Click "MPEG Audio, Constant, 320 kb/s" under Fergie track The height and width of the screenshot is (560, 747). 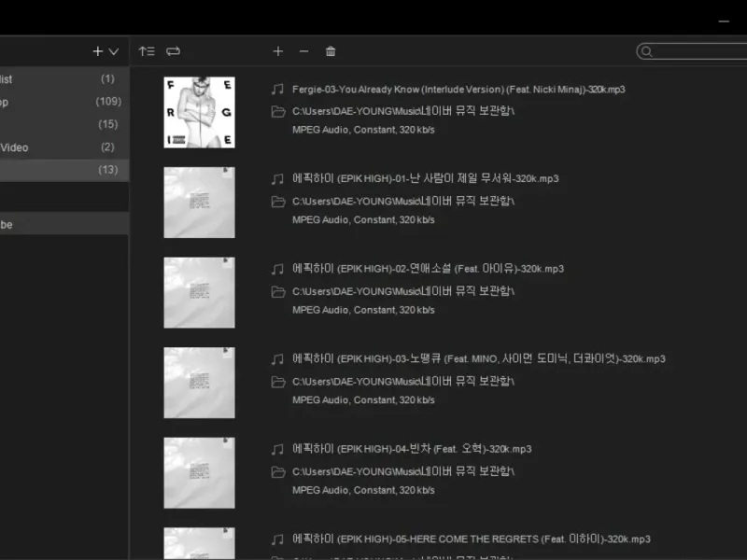(x=363, y=130)
